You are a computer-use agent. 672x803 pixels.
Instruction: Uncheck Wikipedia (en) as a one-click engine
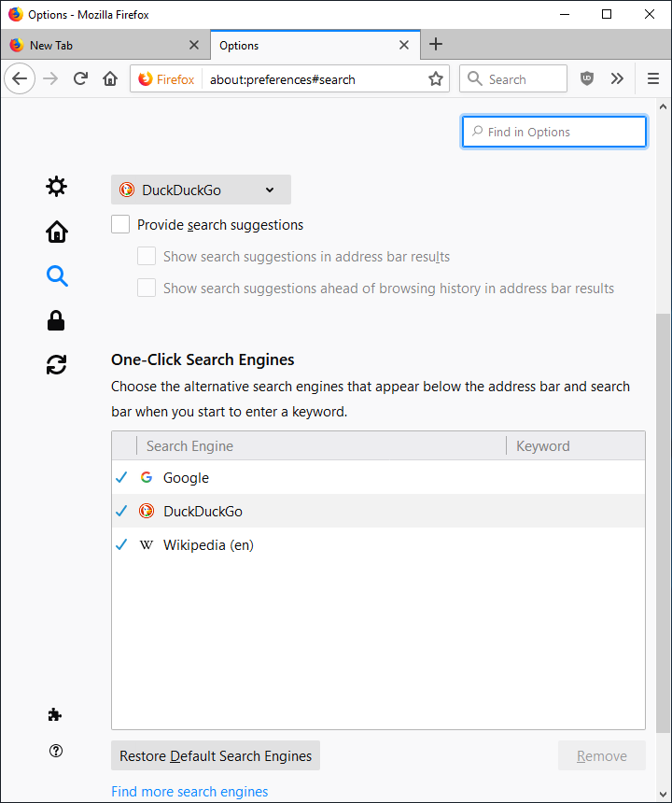[122, 544]
